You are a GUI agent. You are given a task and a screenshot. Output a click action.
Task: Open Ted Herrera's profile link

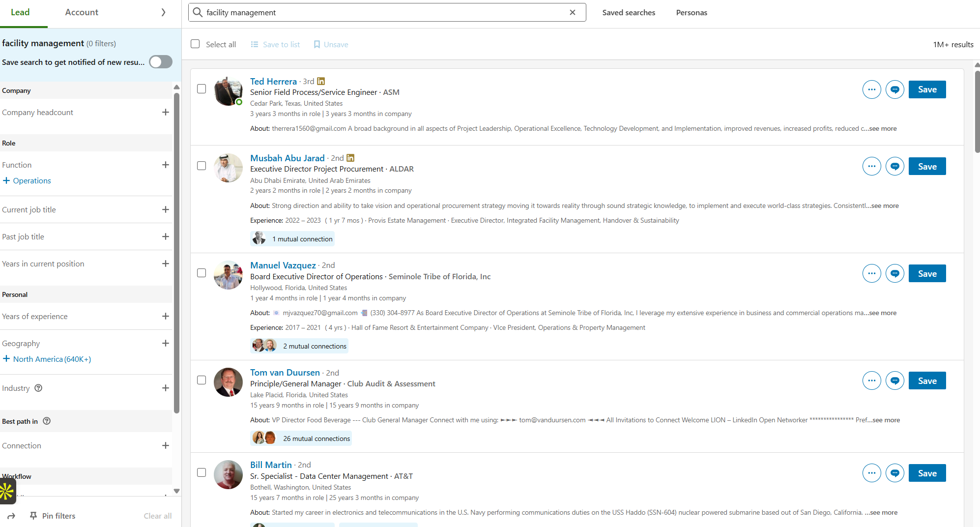click(x=273, y=82)
